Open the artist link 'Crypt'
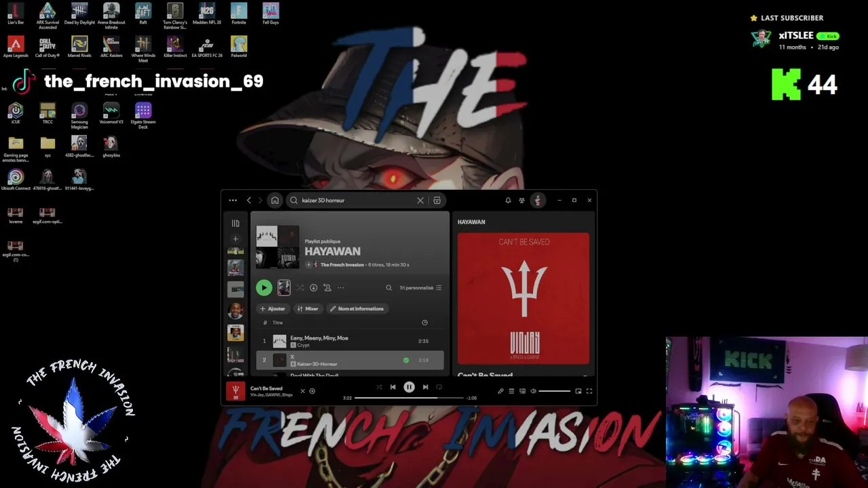Image resolution: width=868 pixels, height=488 pixels. (x=302, y=345)
